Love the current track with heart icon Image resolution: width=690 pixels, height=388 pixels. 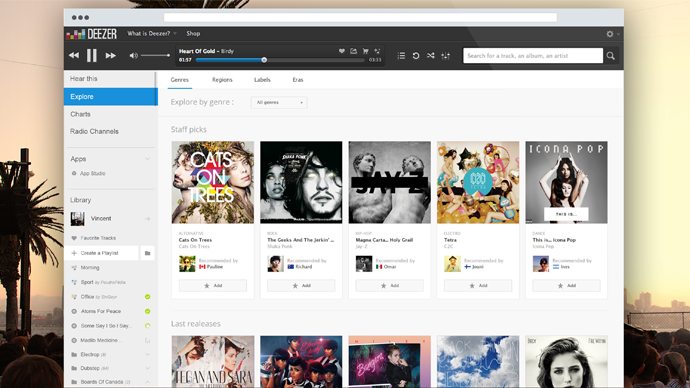[341, 51]
